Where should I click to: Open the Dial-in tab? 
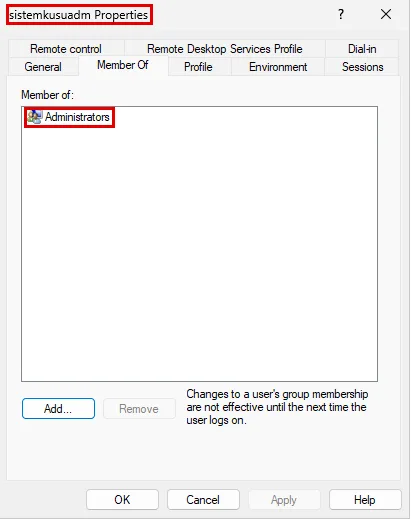click(x=362, y=49)
